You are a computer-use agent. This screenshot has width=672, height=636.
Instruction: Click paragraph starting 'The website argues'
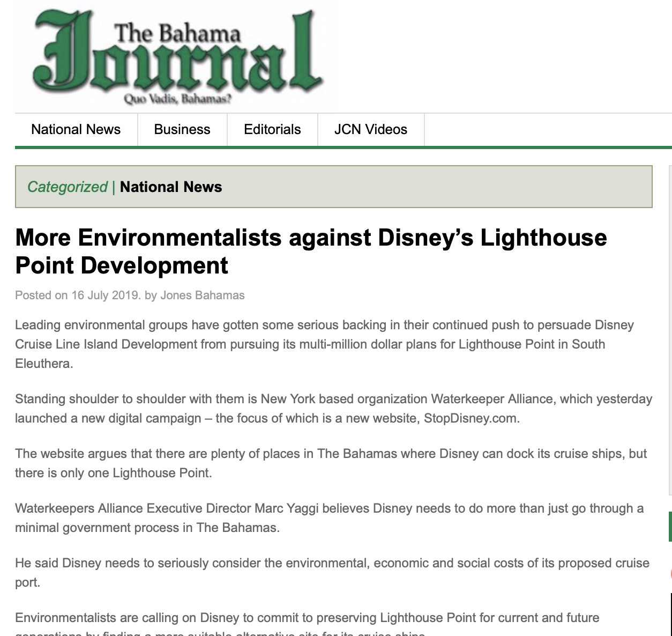(331, 463)
